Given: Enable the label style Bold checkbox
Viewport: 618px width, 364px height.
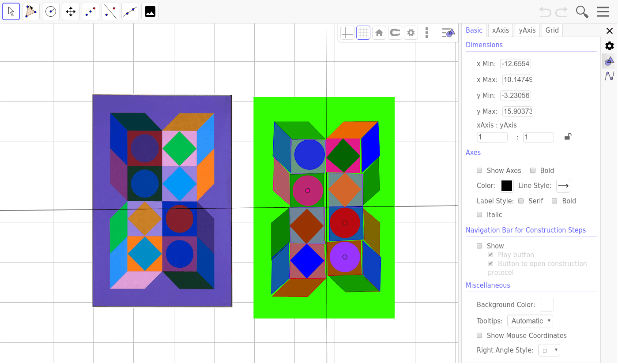Looking at the screenshot, I should pyautogui.click(x=554, y=201).
